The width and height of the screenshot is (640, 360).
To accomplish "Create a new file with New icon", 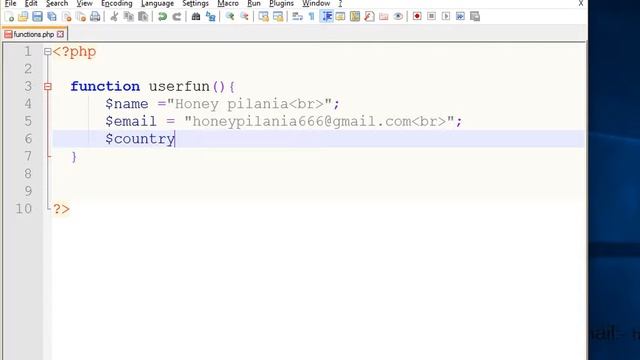I will (9, 16).
